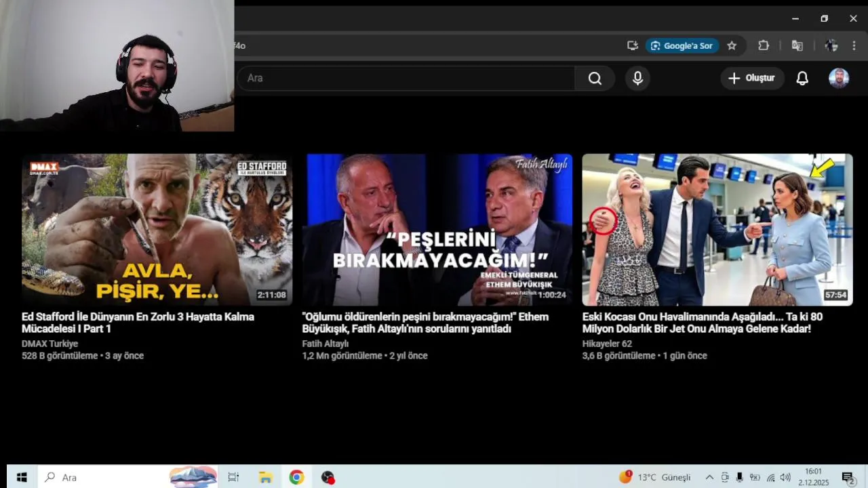Image resolution: width=868 pixels, height=488 pixels.
Task: Open the airport story video thumbnail
Action: pos(717,230)
